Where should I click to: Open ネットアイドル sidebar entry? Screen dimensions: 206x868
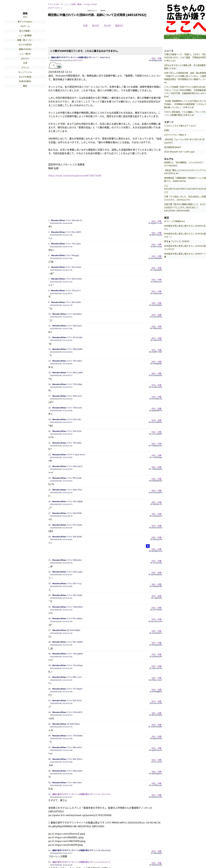pyautogui.click(x=25, y=72)
